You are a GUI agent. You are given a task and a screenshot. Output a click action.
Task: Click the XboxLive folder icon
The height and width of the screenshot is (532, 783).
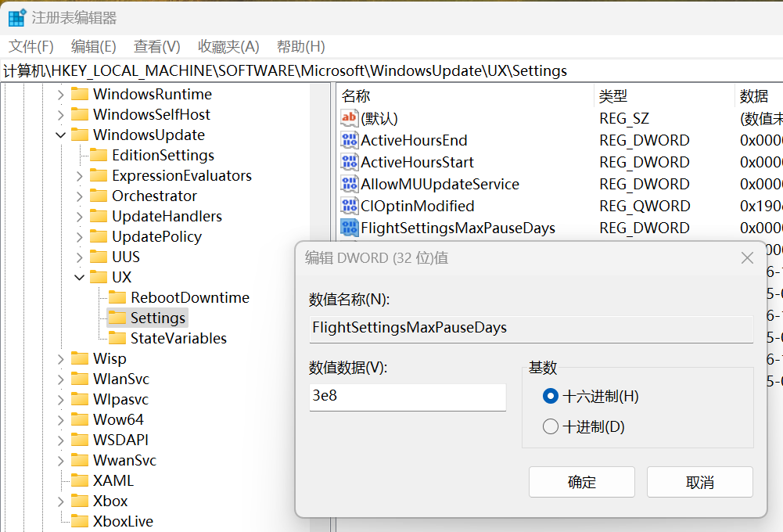[80, 522]
